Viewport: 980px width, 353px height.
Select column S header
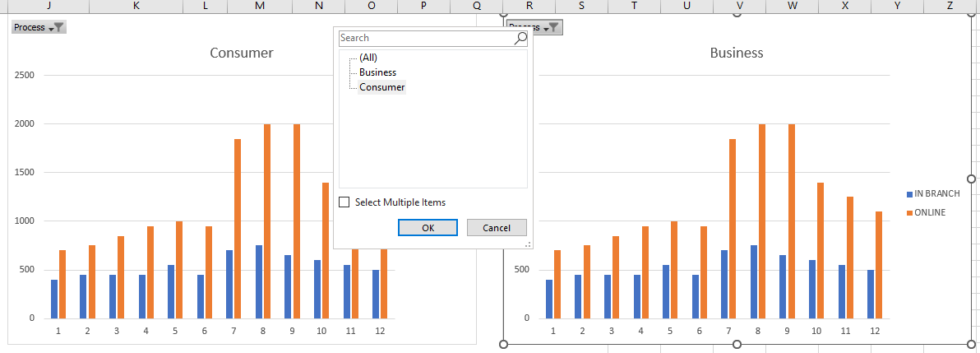pos(582,7)
